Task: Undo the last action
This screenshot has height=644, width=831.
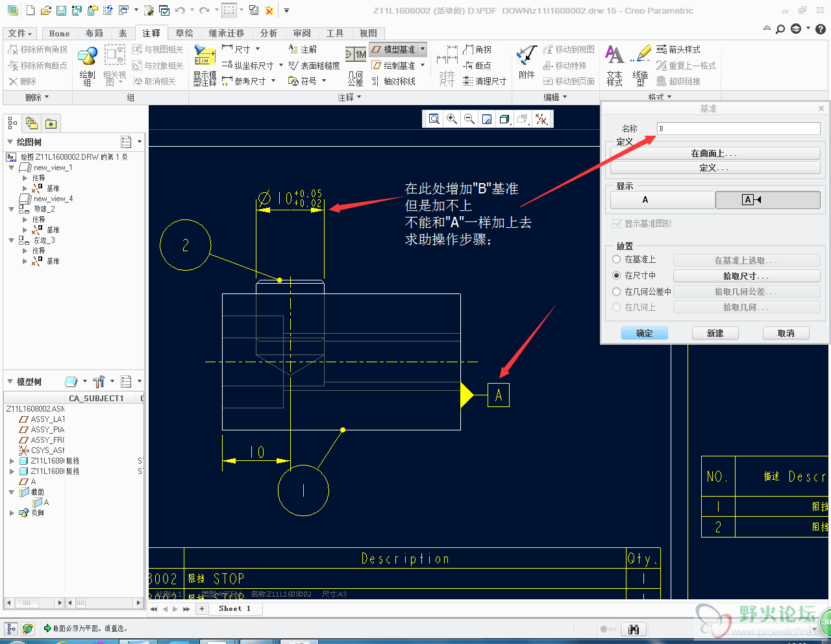Action: (180, 10)
